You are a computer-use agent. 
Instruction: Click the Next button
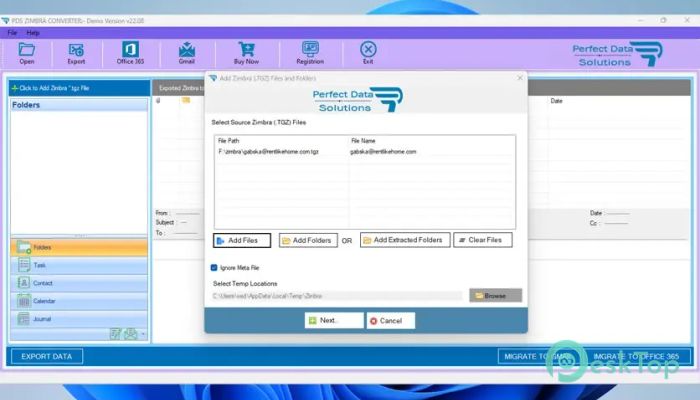[334, 320]
